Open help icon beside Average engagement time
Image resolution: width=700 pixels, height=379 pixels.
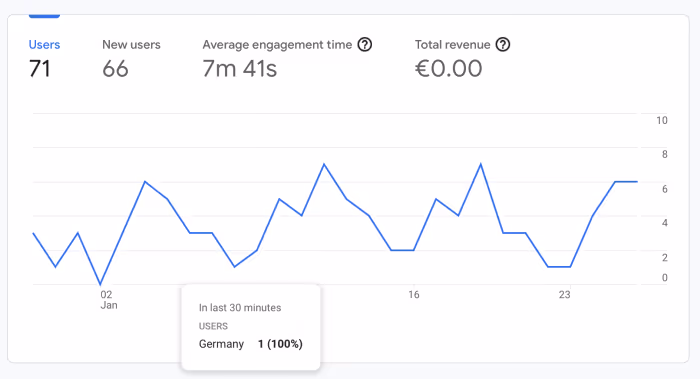click(365, 45)
